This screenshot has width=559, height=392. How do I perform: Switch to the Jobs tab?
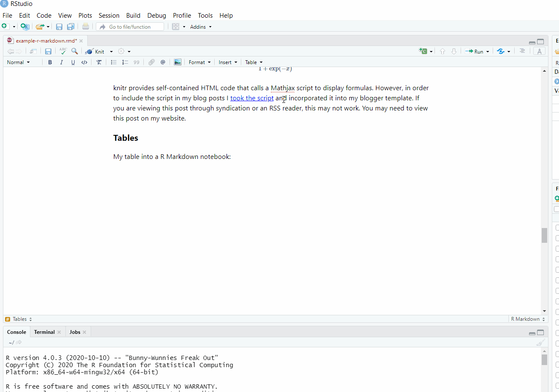[x=75, y=332]
